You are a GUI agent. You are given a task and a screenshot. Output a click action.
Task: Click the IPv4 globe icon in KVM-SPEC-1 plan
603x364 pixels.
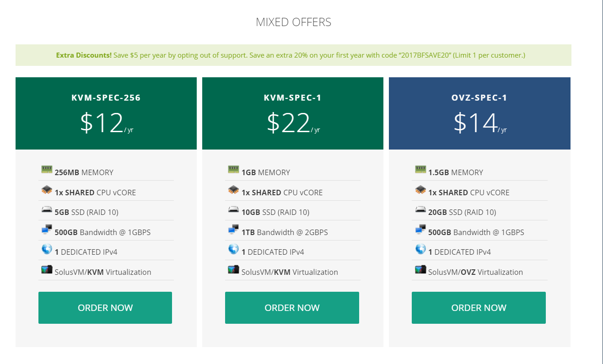(x=233, y=250)
